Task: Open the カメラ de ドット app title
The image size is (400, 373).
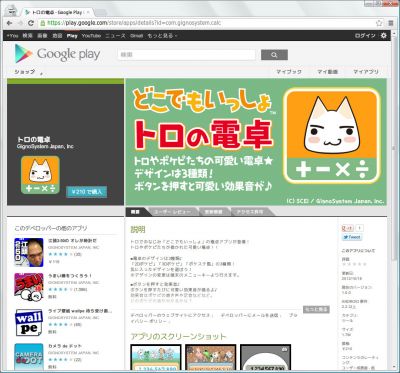Action: pyautogui.click(x=65, y=346)
